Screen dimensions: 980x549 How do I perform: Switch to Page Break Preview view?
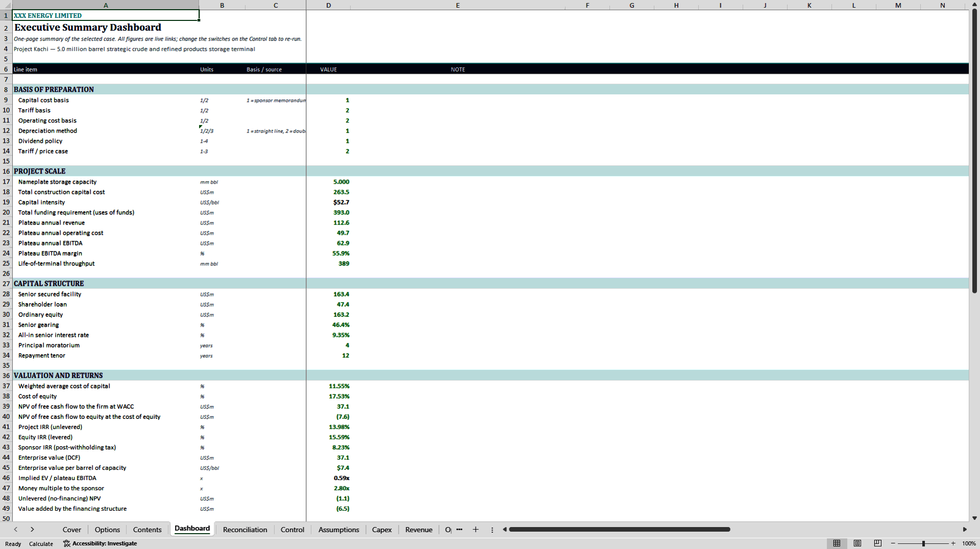[x=878, y=543]
